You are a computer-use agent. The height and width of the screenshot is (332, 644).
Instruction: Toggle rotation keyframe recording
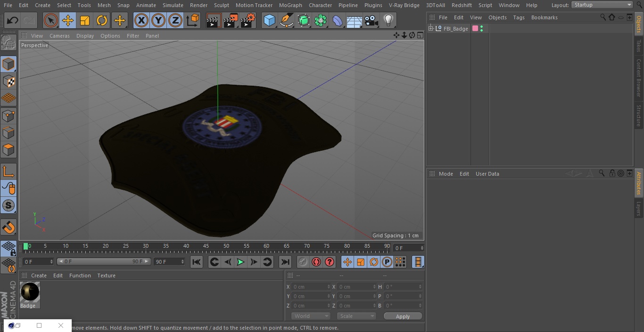[374, 262]
